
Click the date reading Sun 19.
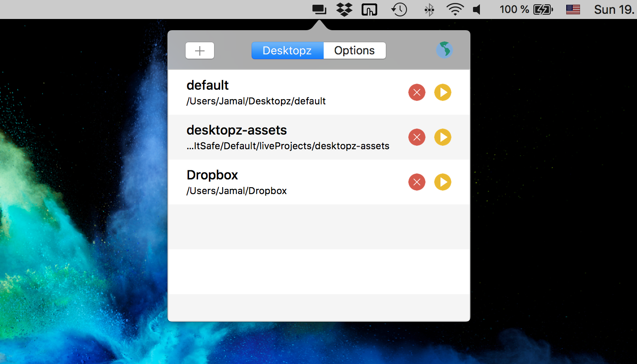click(x=614, y=9)
